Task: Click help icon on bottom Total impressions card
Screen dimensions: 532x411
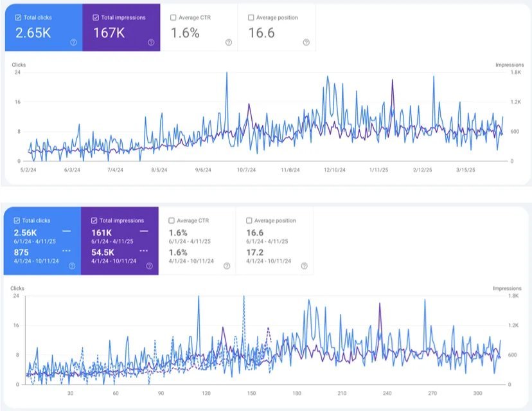Action: [149, 266]
